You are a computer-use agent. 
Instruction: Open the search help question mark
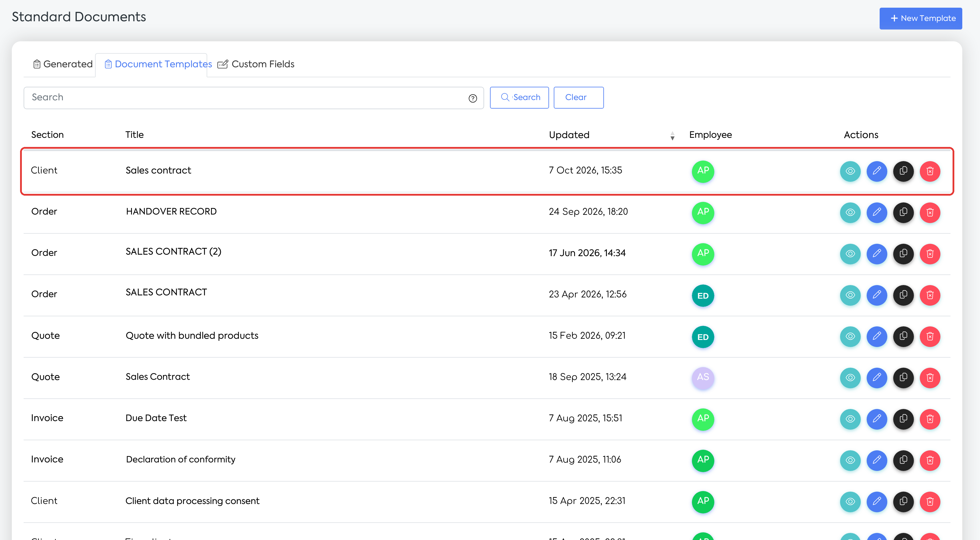point(473,99)
